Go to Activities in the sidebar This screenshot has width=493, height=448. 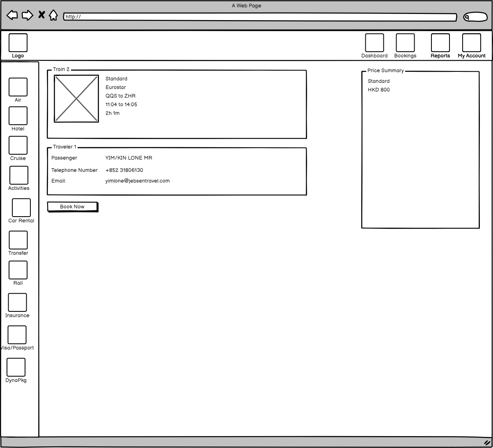click(x=19, y=175)
